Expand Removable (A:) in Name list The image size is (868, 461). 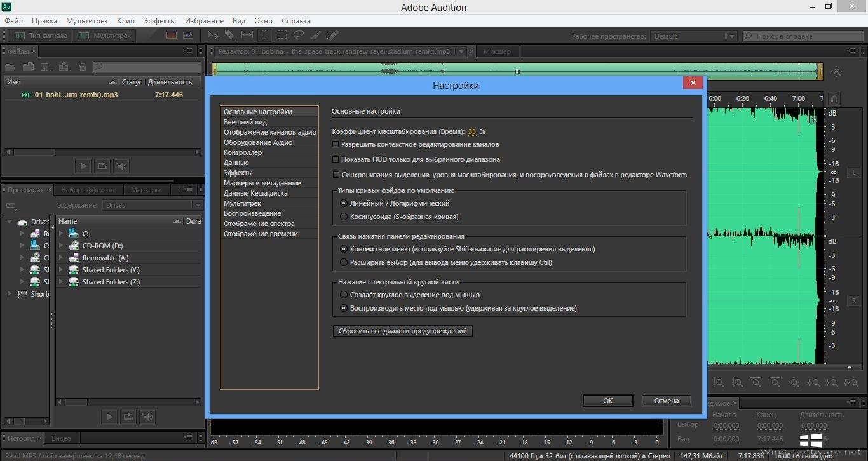[62, 258]
